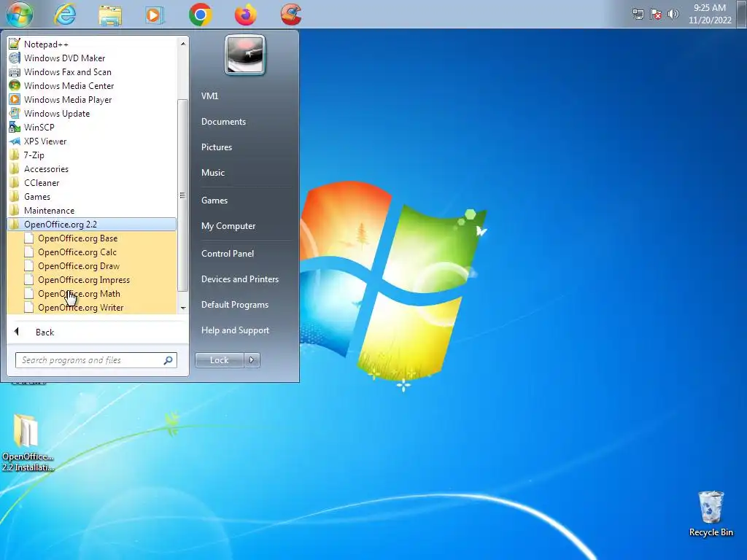
Task: Launch OpenOffice.org Base
Action: coord(92,238)
